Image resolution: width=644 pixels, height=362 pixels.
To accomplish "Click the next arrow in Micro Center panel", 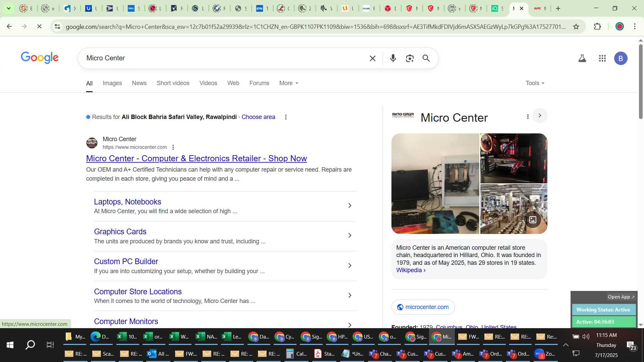I will point(540,116).
